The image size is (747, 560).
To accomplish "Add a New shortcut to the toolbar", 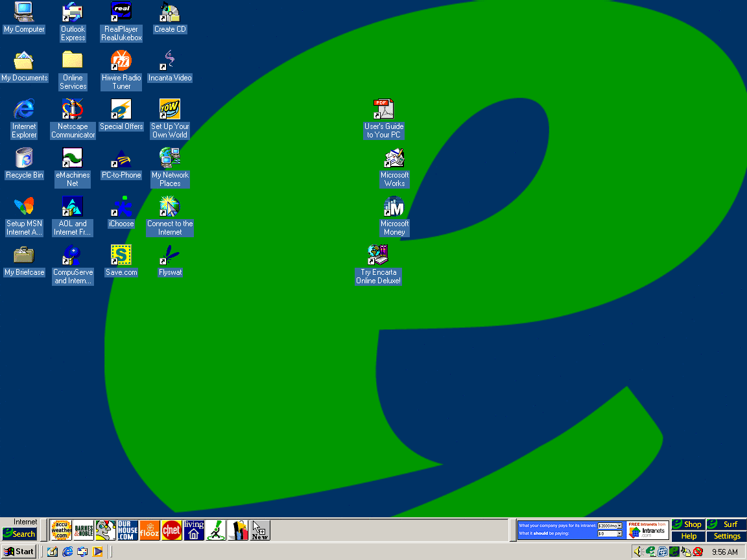I will (x=260, y=530).
